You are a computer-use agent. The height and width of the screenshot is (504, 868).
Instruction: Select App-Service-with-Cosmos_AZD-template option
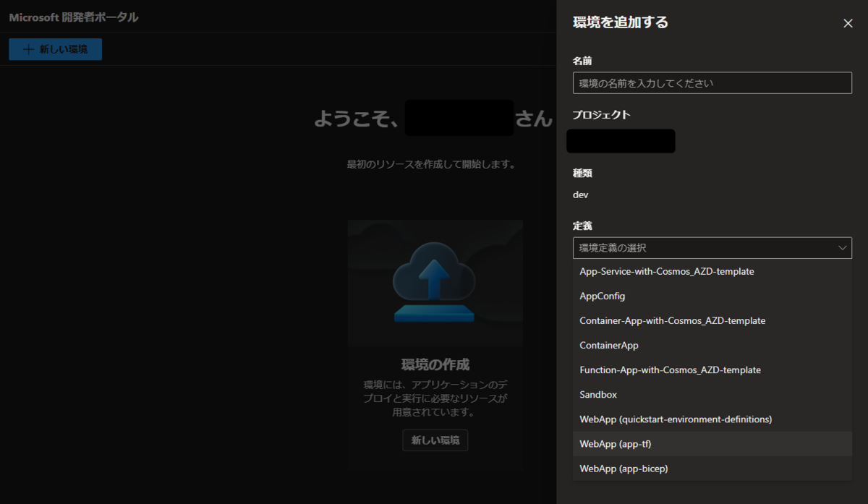point(712,272)
